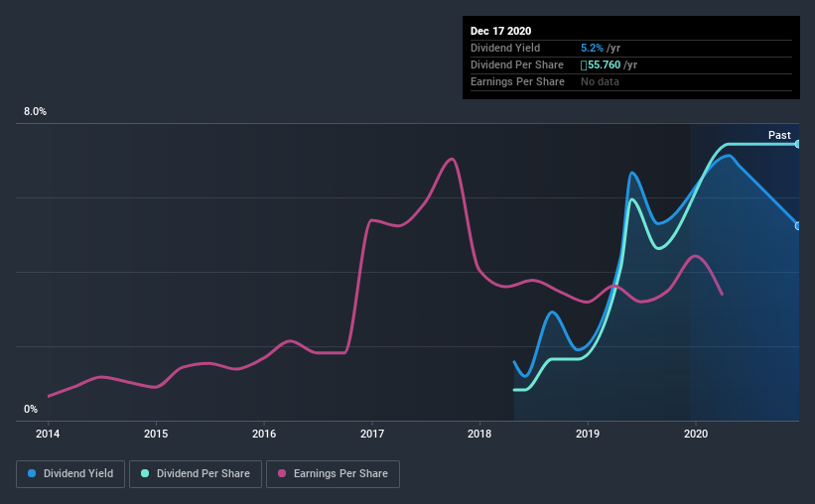
Task: Click the 2014 x-axis label
Action: [48, 434]
